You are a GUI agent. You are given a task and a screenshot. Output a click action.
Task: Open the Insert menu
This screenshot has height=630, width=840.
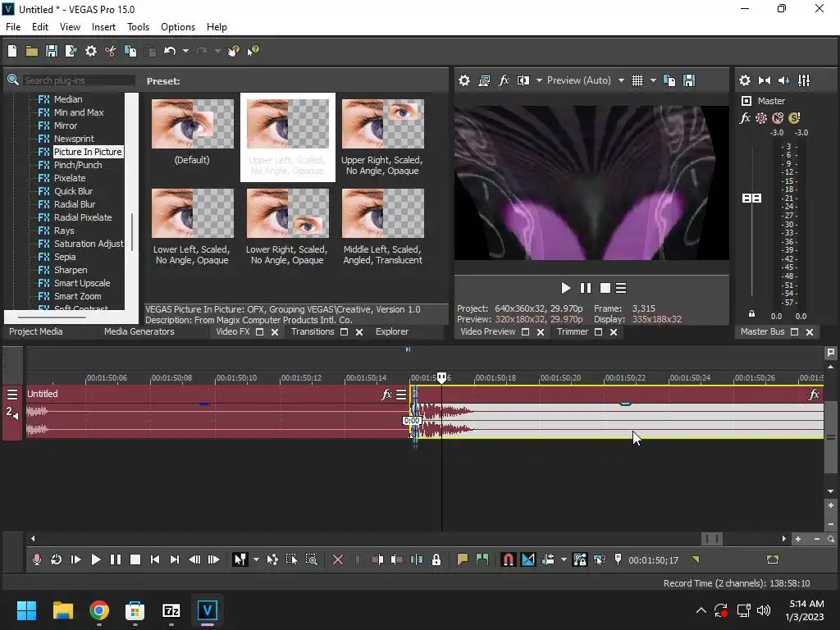point(103,27)
